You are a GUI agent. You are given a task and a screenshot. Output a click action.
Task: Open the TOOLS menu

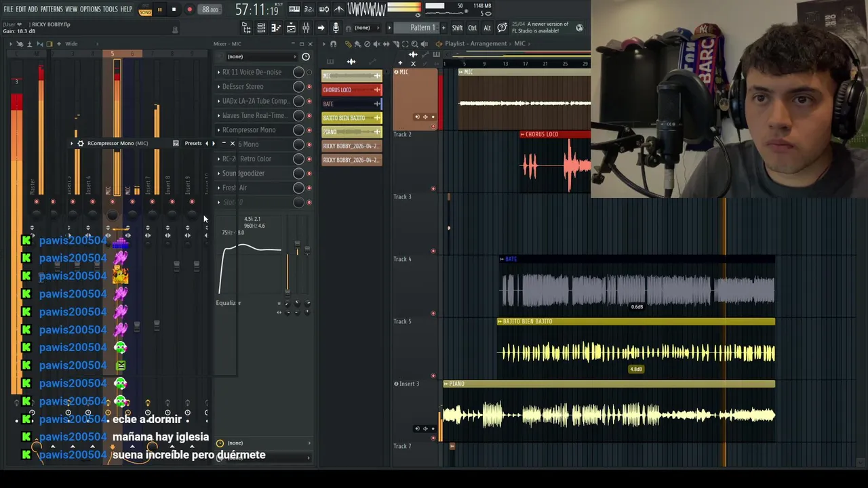pos(111,9)
